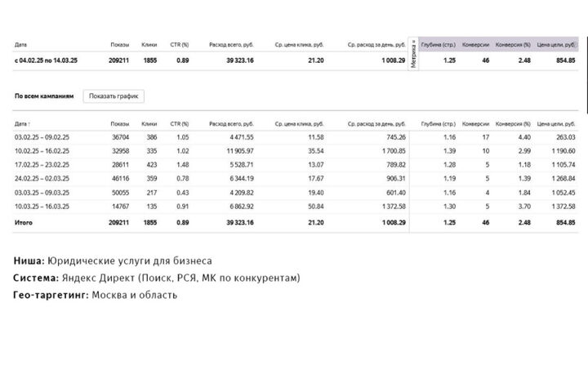The image size is (588, 392).
Task: Select the 03.03.25 – 09.03.25 date row
Action: point(295,193)
